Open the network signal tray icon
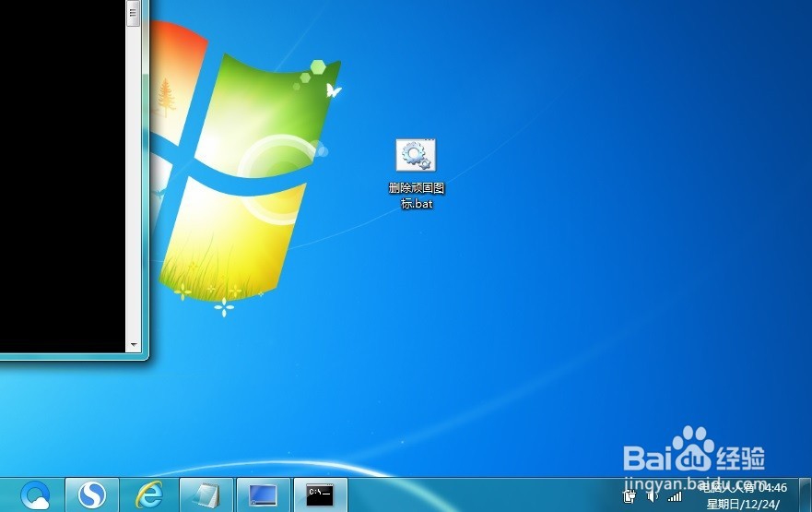Image resolution: width=812 pixels, height=512 pixels. pos(675,497)
